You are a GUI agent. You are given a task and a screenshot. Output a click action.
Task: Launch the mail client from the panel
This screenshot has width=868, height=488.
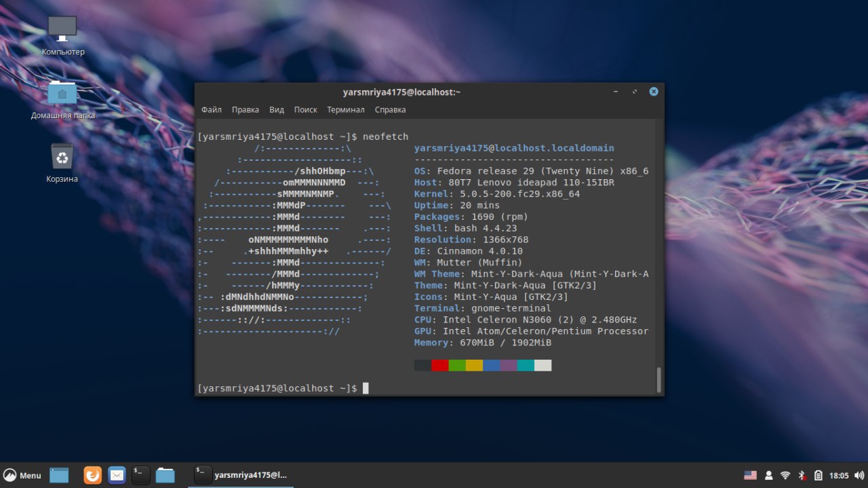click(x=117, y=475)
